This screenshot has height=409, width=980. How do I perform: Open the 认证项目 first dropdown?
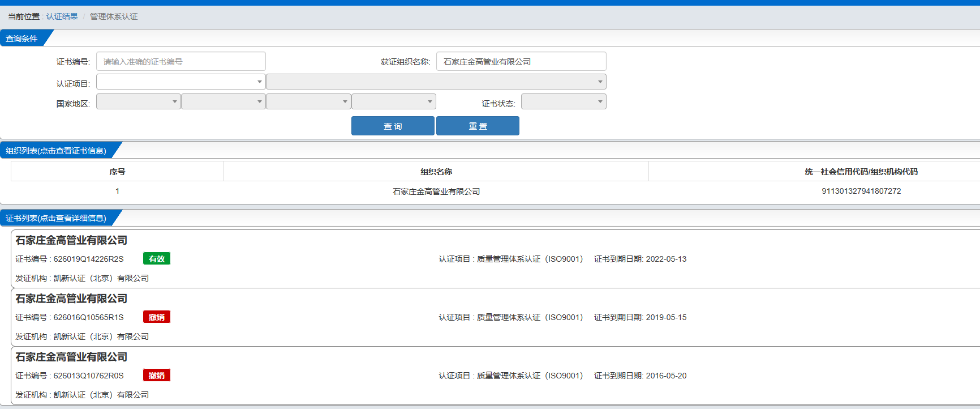click(181, 82)
